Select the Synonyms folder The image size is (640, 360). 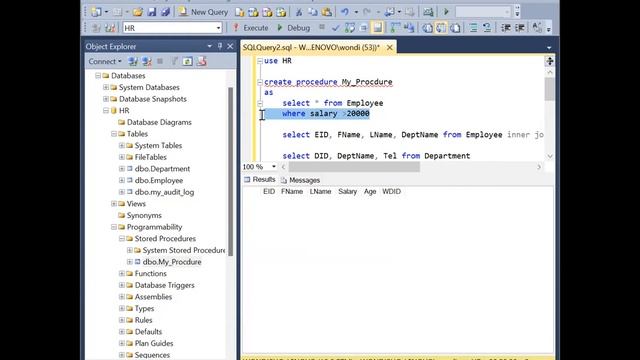pyautogui.click(x=144, y=215)
